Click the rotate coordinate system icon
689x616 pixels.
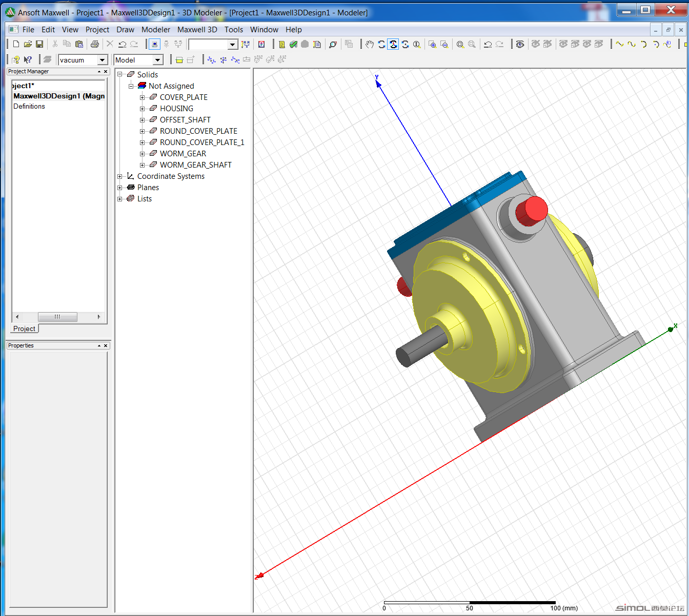click(224, 60)
